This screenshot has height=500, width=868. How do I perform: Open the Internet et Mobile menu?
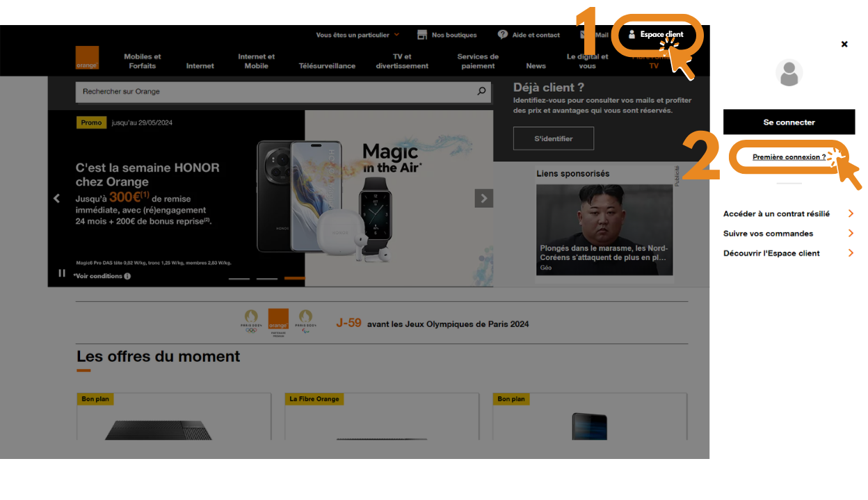click(x=257, y=61)
